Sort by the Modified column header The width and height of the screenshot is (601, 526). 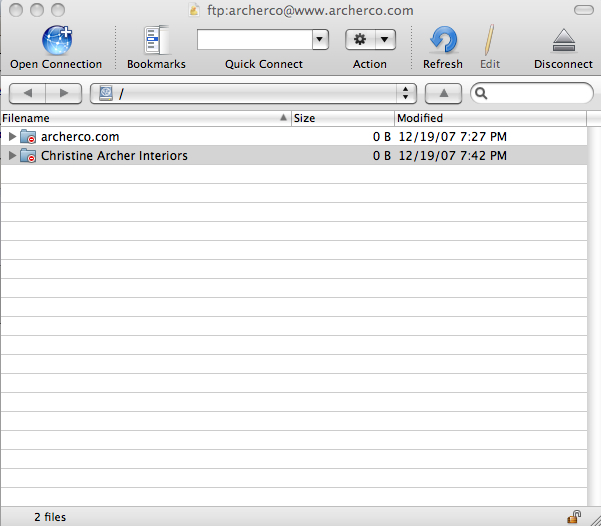490,118
